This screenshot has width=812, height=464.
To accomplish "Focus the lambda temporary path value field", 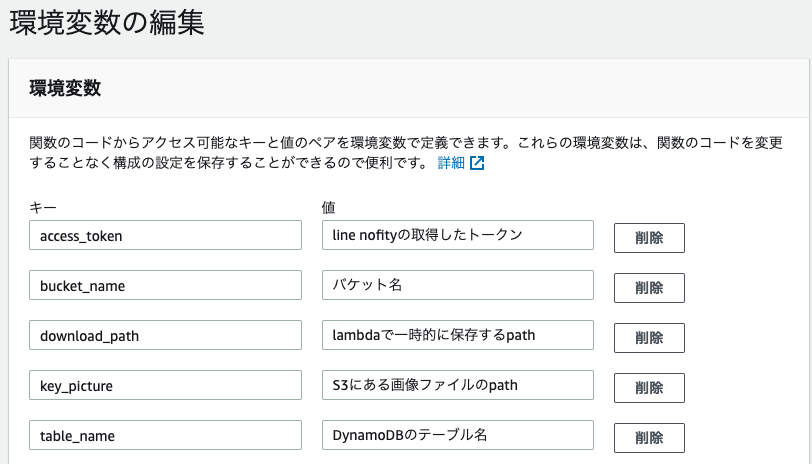I will 458,335.
